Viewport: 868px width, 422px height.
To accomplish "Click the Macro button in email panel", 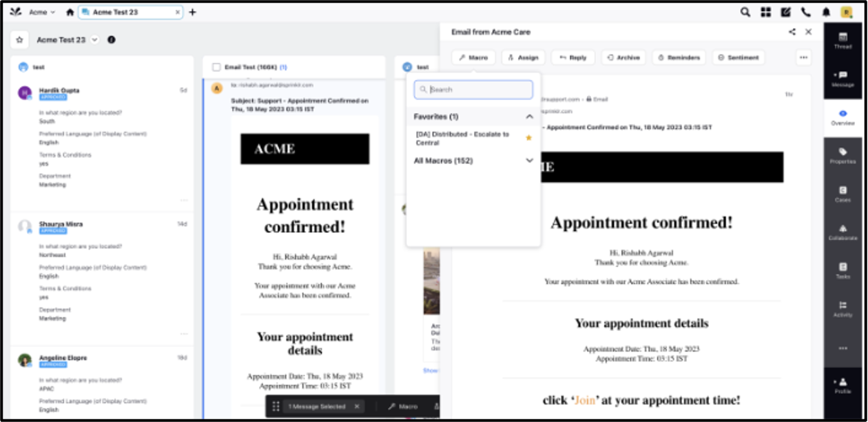I will click(473, 58).
